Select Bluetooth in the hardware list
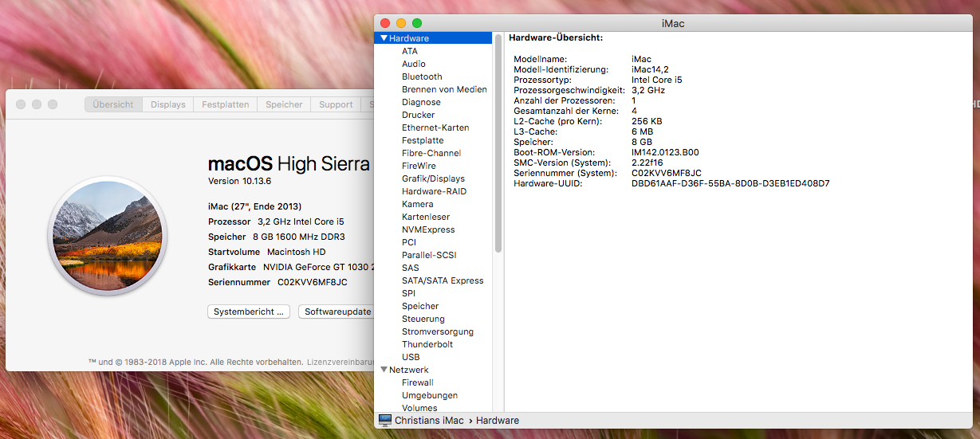The height and width of the screenshot is (439, 980). tap(422, 76)
